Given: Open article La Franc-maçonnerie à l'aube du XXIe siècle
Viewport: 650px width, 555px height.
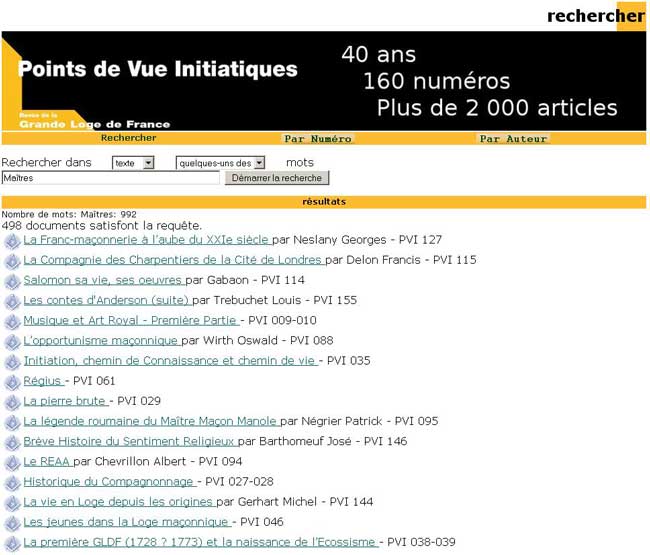Looking at the screenshot, I should 147,240.
